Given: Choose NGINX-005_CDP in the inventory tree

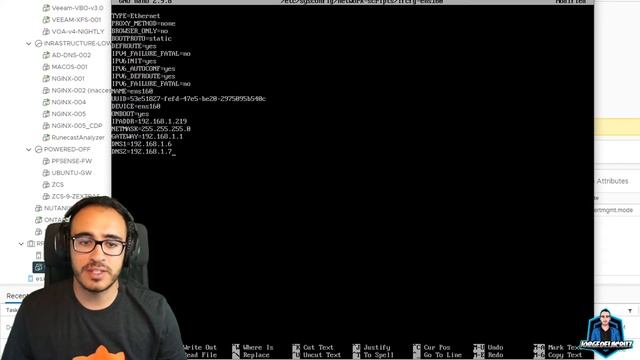Looking at the screenshot, I should point(77,126).
